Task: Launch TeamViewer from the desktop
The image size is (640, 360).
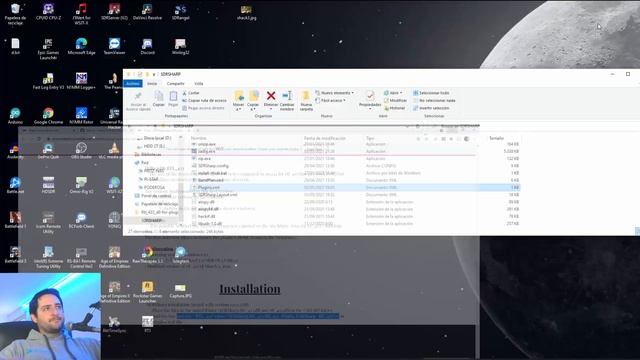Action: coord(114,47)
